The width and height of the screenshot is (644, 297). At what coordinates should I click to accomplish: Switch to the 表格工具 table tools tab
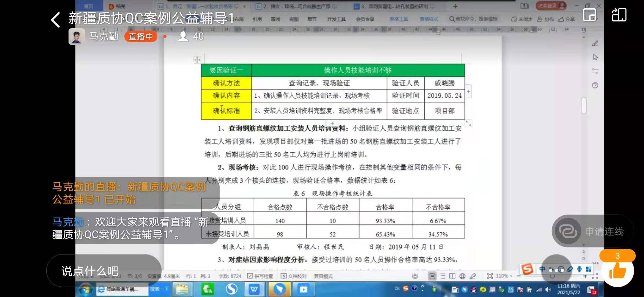(x=399, y=19)
